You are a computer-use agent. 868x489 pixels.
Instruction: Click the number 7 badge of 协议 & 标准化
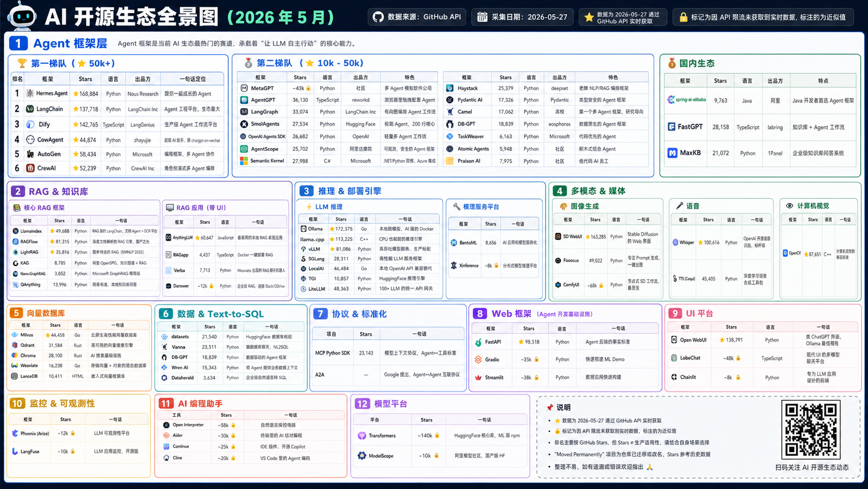[x=320, y=314]
